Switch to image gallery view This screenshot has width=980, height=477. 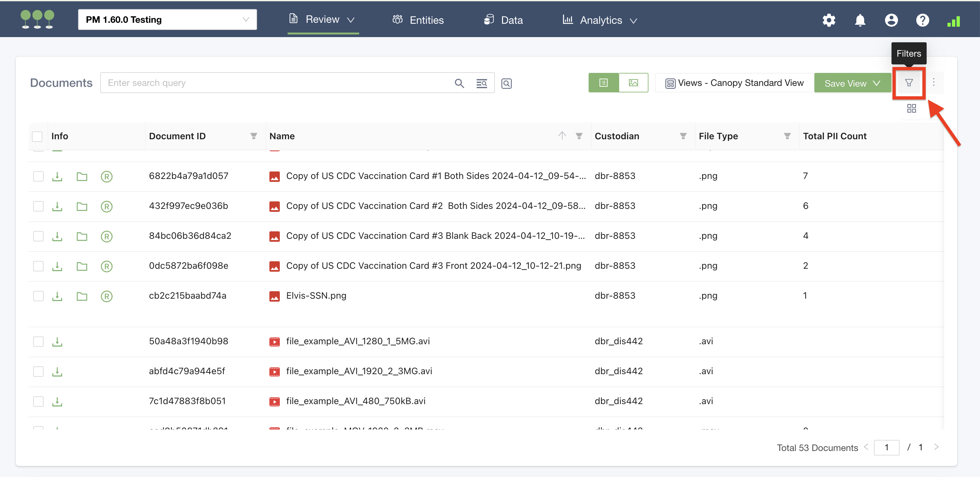coord(633,83)
